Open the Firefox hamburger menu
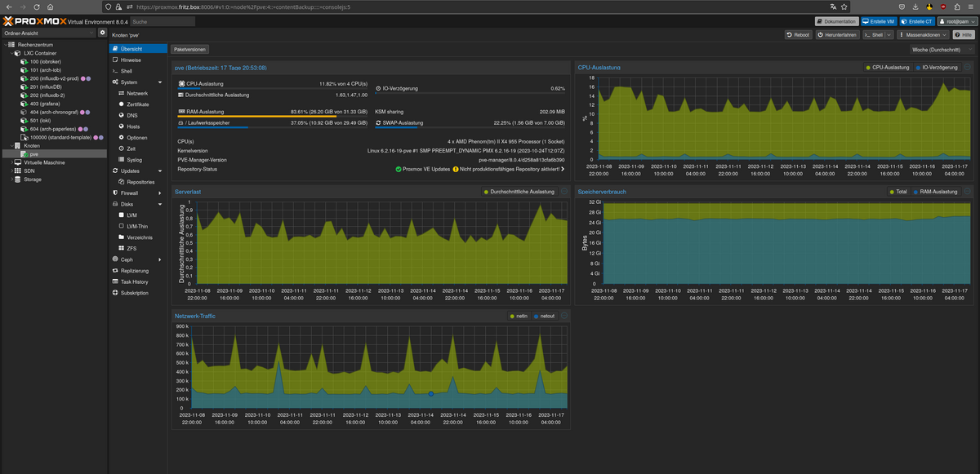Image resolution: width=980 pixels, height=474 pixels. point(972,7)
